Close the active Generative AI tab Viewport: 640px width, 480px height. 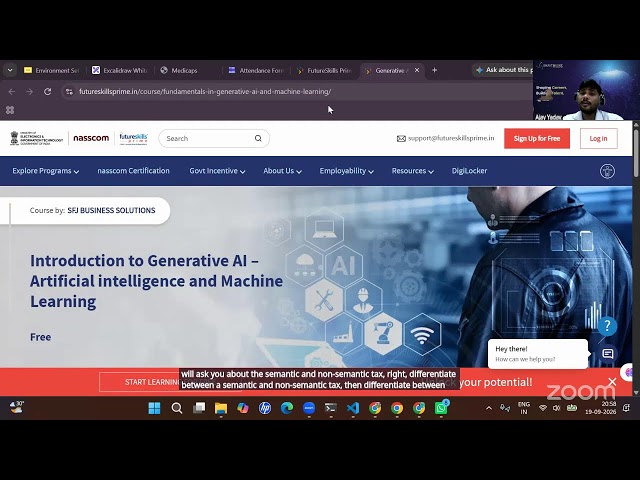(417, 70)
